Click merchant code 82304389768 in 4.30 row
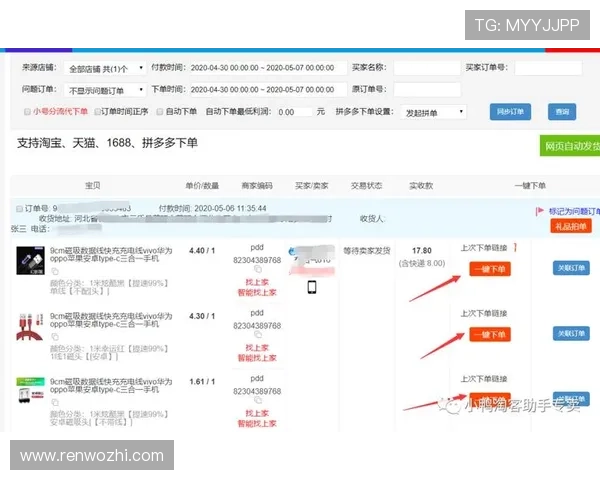 click(257, 326)
